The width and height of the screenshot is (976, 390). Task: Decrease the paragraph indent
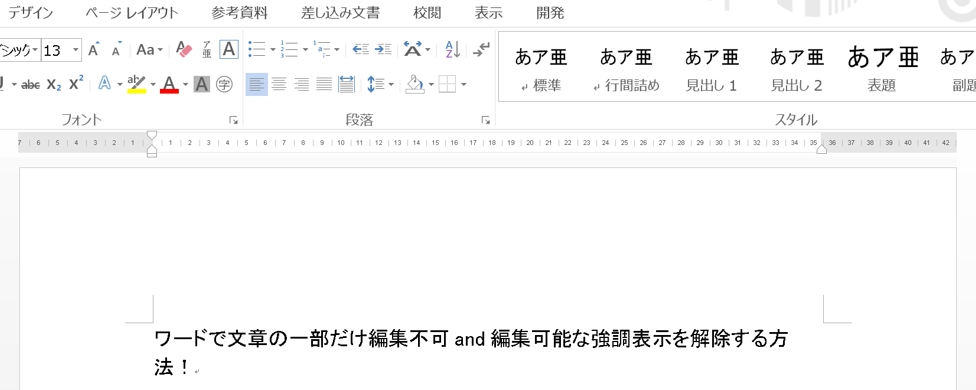click(x=361, y=49)
